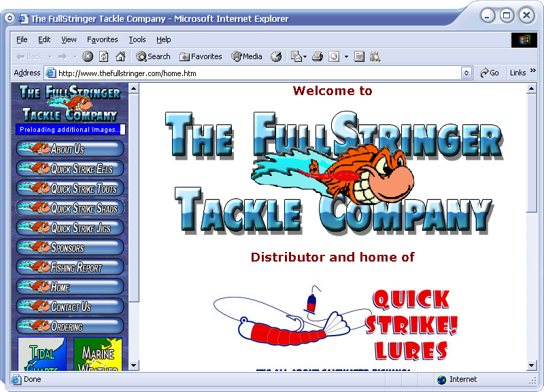544x392 pixels.
Task: Expand the Forward history dropdown arrow
Action: [75, 56]
